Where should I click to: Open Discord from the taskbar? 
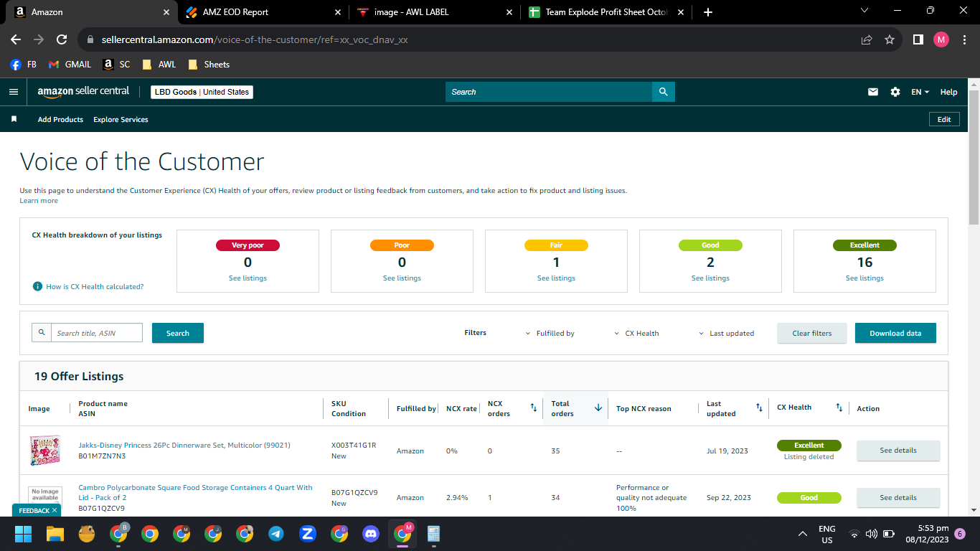pyautogui.click(x=371, y=534)
